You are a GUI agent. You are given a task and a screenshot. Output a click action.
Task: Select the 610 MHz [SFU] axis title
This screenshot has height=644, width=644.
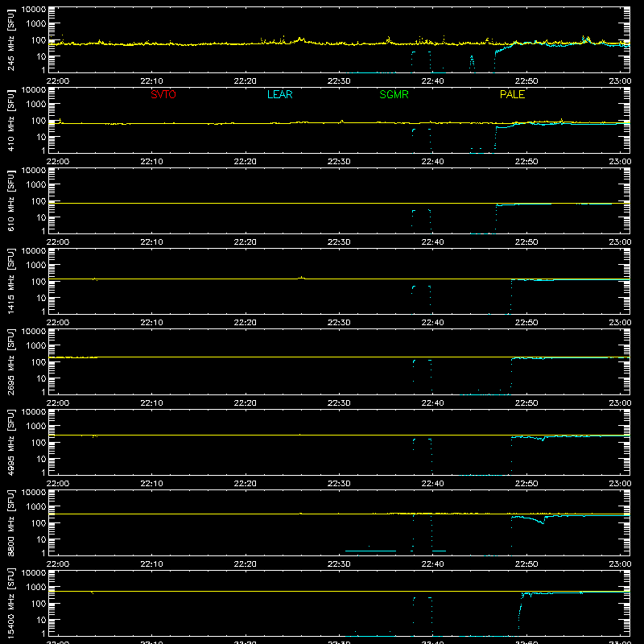click(x=10, y=200)
